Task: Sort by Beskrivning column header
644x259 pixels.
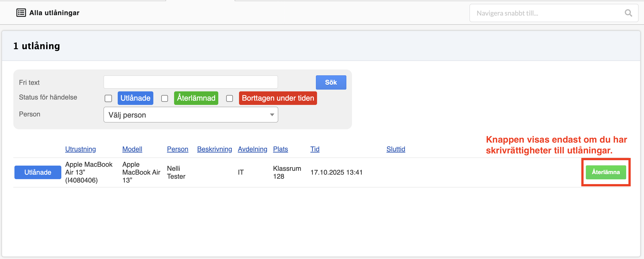Action: point(214,149)
